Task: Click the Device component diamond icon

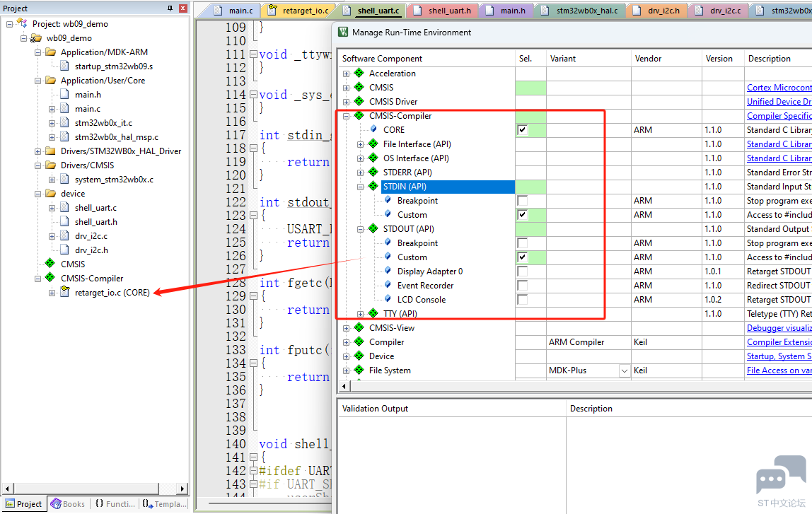Action: [359, 356]
